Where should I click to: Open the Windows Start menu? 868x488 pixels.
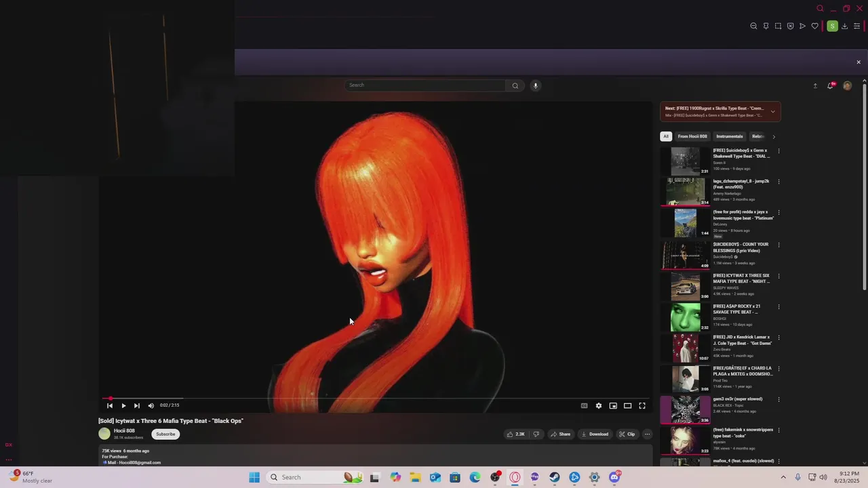point(254,477)
